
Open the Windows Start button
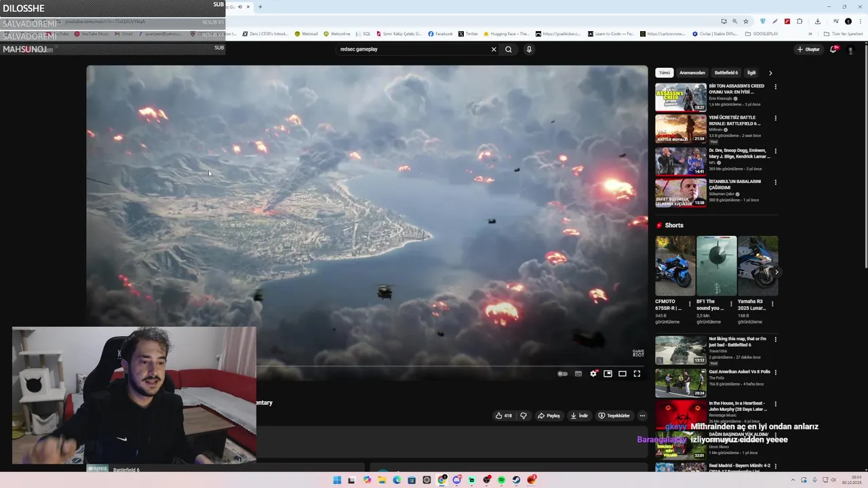click(337, 480)
